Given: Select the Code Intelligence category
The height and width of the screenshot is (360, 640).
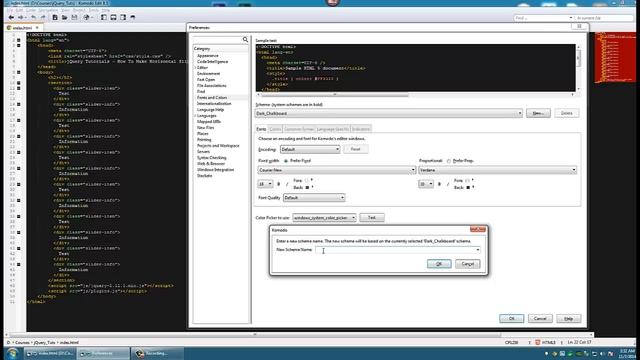Looking at the screenshot, I should [212, 62].
